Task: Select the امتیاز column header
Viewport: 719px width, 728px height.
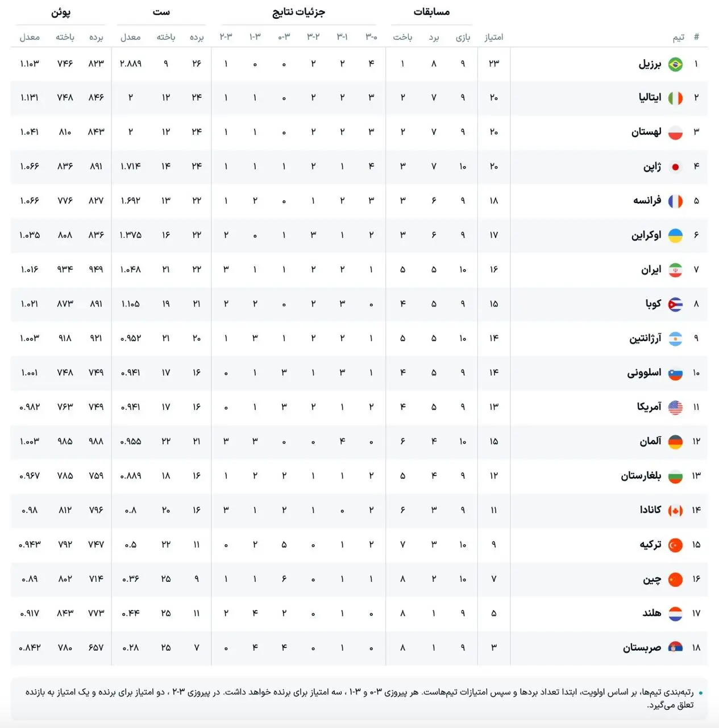Action: click(493, 37)
